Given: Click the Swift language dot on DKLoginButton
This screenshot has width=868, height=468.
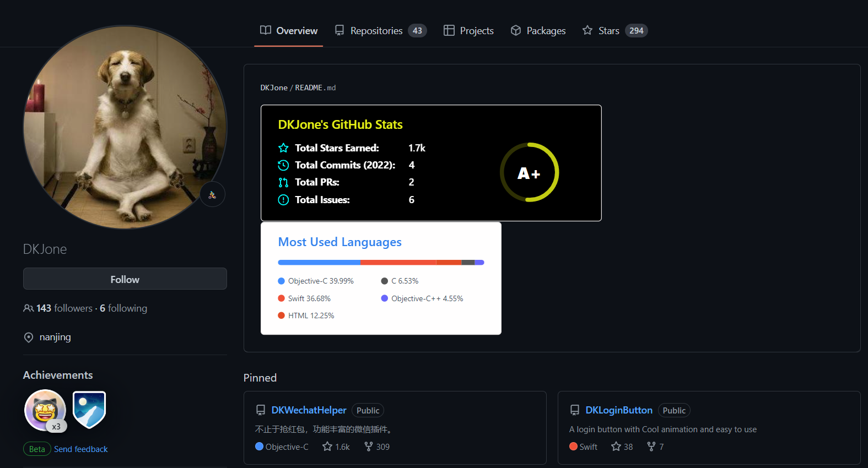Looking at the screenshot, I should pyautogui.click(x=573, y=447).
